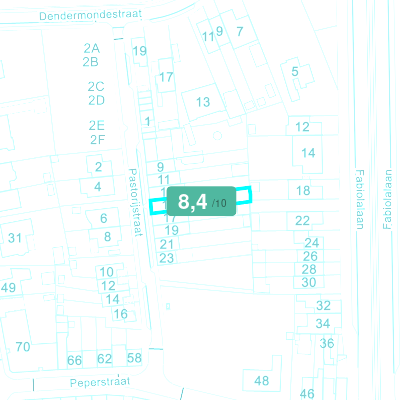Select parcel labeled 2A
Screen dimensions: 400x400
[x=91, y=48]
